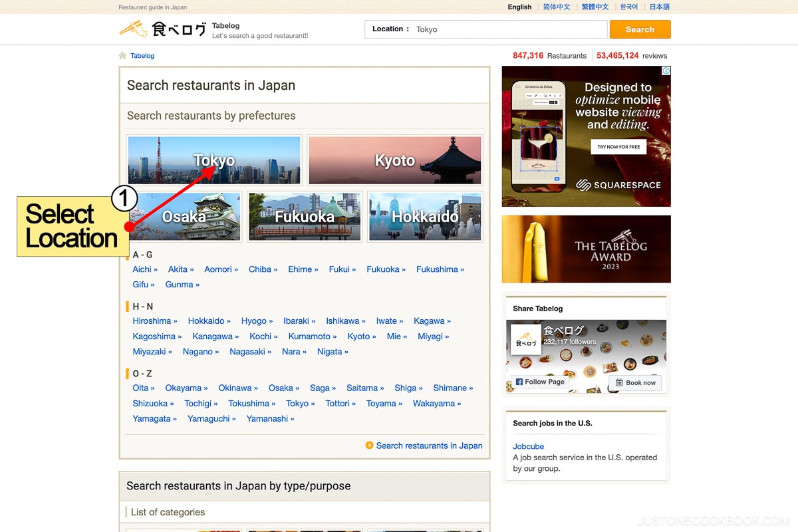Image resolution: width=798 pixels, height=532 pixels.
Task: Click the Tabelog Facebook page avatar
Action: point(525,340)
